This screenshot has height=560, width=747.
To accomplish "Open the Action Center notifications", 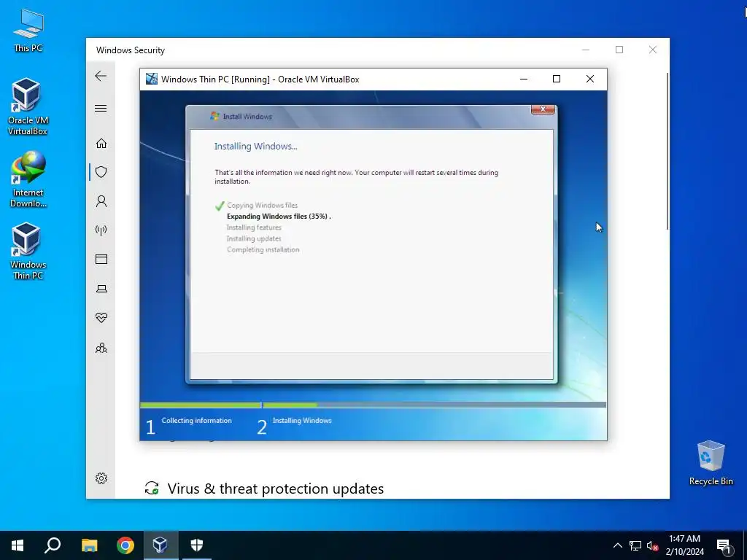I will 724,545.
